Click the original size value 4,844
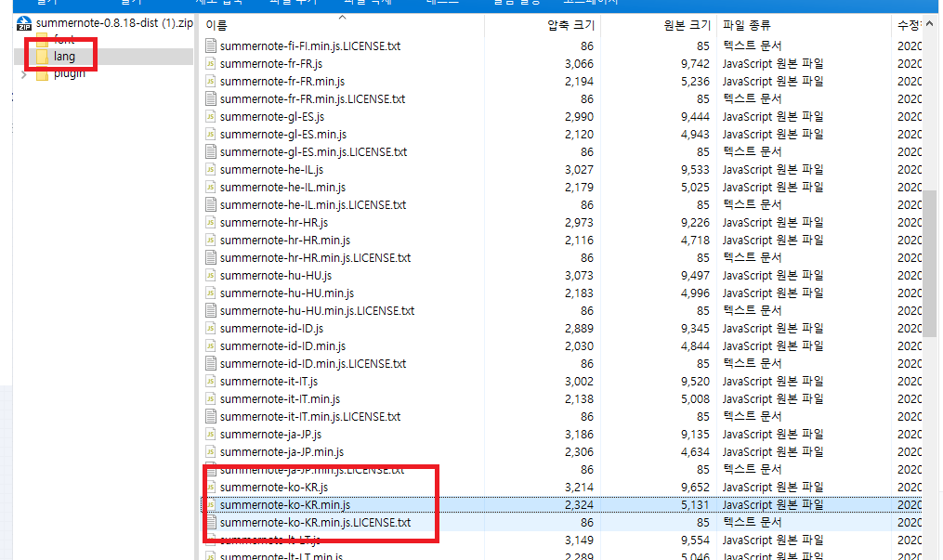Viewport: 943px width, 560px height. point(695,345)
